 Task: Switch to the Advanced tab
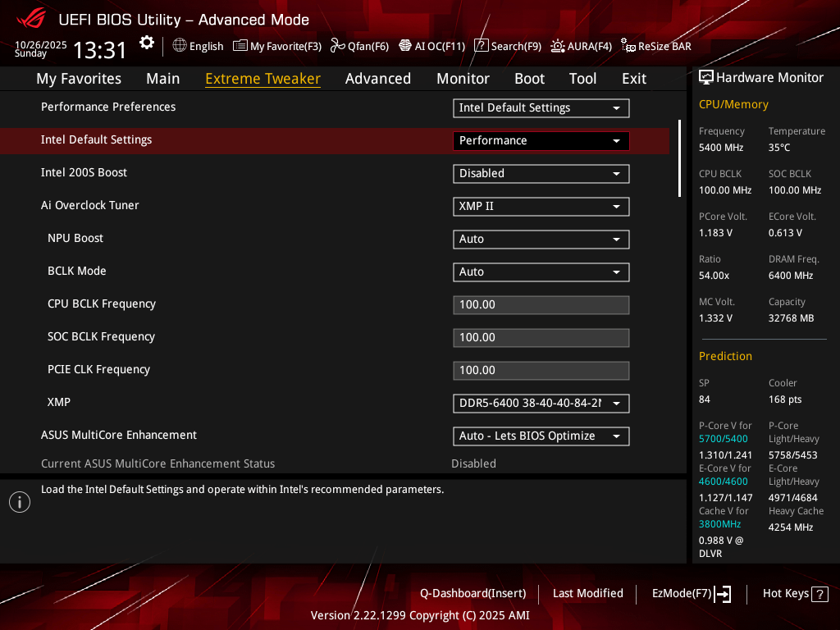(377, 79)
